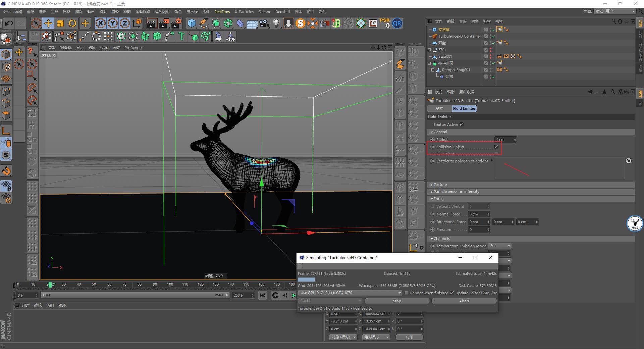The width and height of the screenshot is (644, 349).
Task: Open the Use GPU 0: GeForce GTX 1070 dropdown
Action: coord(350,293)
